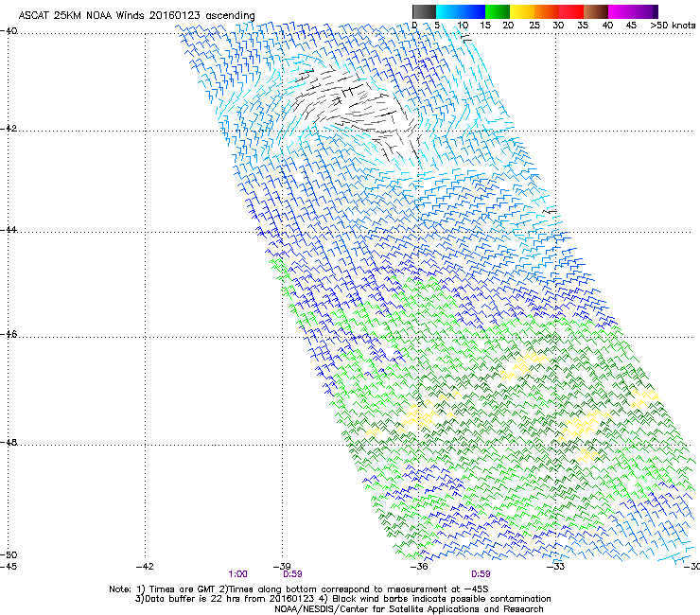Viewport: 700px width, 615px height.
Task: Click the latitude label '-42' on left axis
Action: pyautogui.click(x=9, y=128)
